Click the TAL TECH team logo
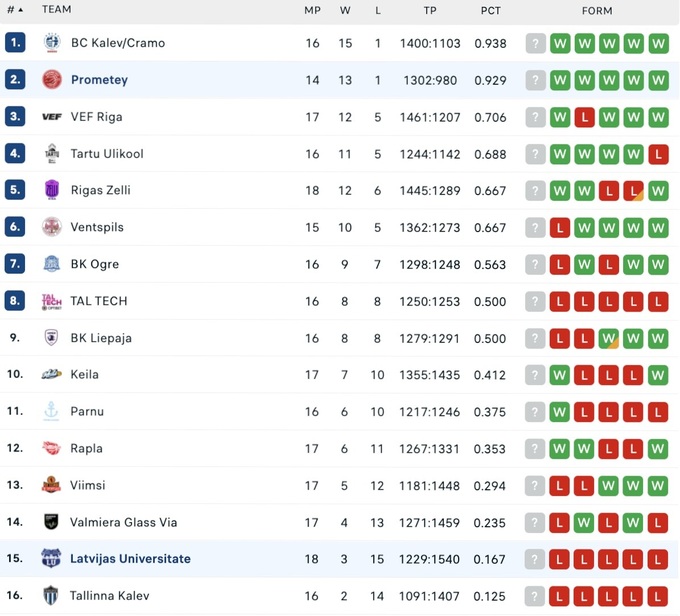 [x=52, y=301]
